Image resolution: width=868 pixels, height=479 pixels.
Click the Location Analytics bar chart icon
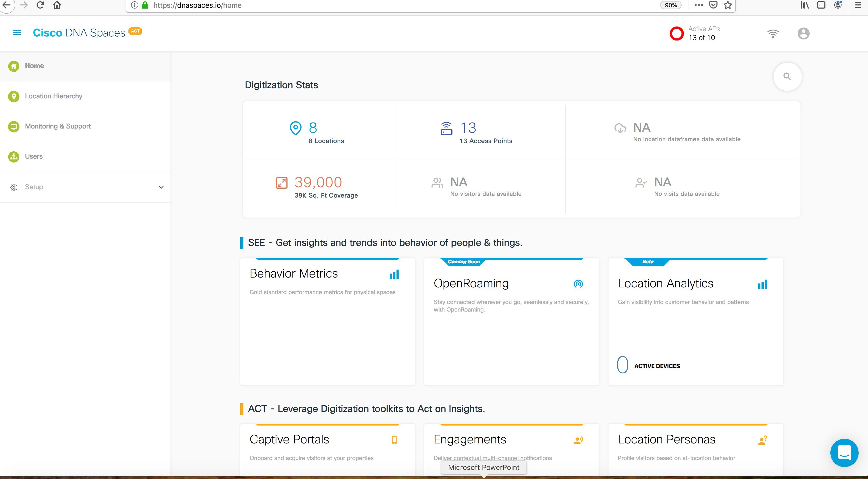[762, 284]
